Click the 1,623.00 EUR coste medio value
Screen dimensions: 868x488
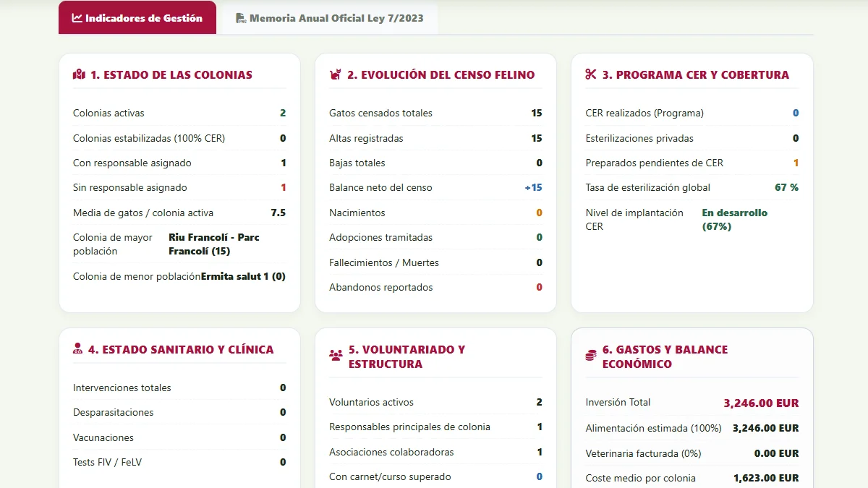[x=766, y=478]
